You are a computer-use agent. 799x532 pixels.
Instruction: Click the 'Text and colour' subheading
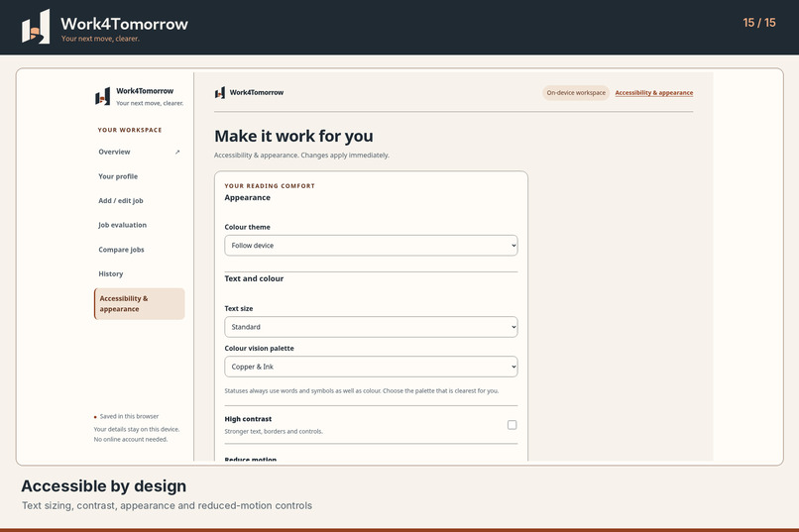point(254,278)
